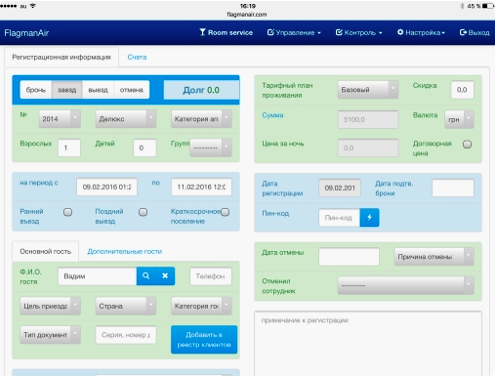Click the Телефон input field

pos(211,276)
